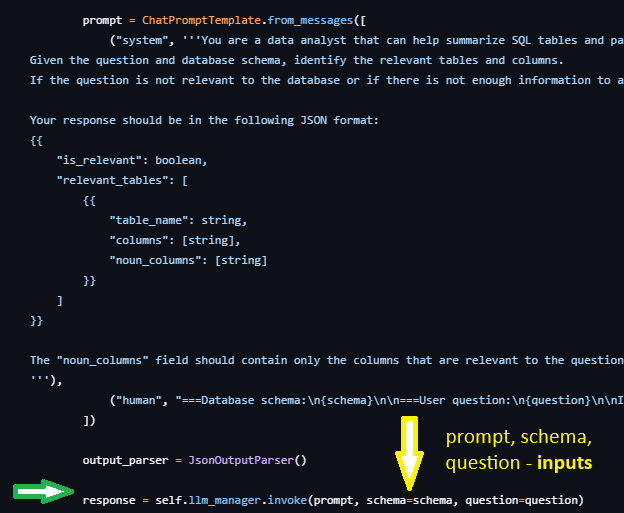The height and width of the screenshot is (513, 624).
Task: Click the ChatPromptTemplate class name
Action: [x=201, y=20]
